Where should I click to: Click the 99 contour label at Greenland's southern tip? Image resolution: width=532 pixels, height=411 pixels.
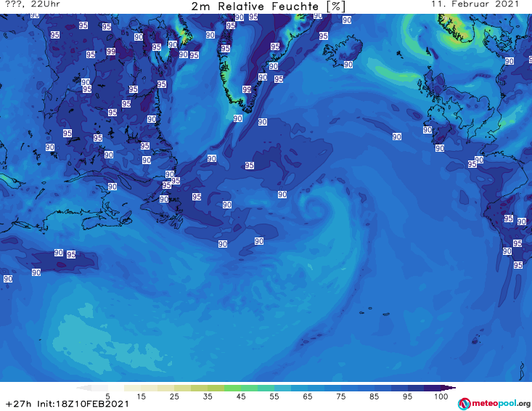[x=247, y=89]
